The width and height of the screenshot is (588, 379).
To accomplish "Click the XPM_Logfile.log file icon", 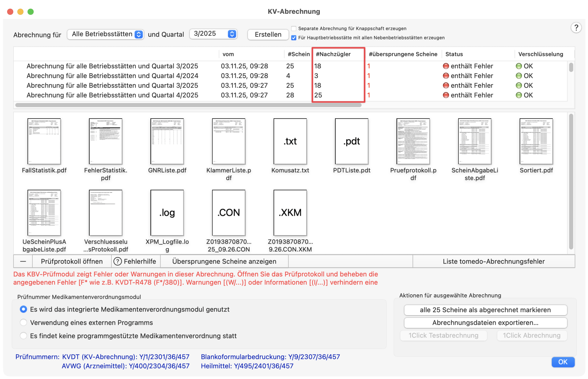I will coord(167,213).
